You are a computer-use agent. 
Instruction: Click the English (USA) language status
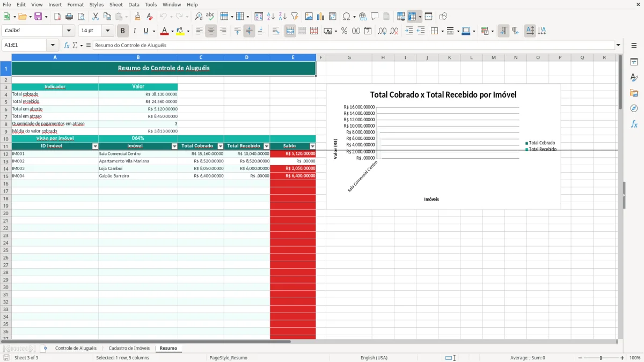click(374, 358)
